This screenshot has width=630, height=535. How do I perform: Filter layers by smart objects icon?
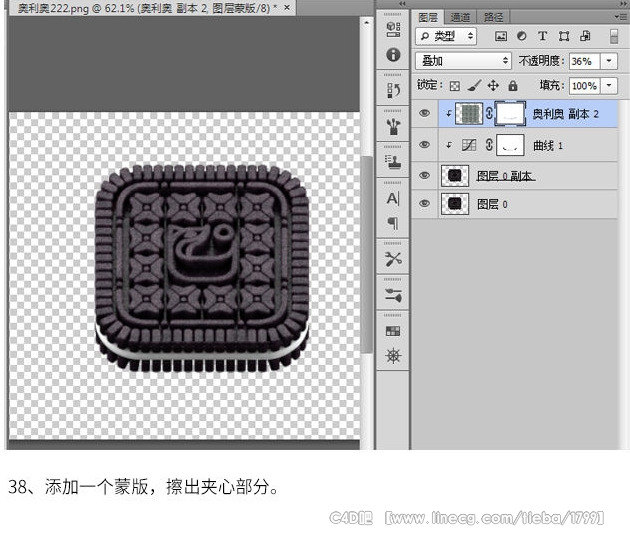click(x=585, y=37)
